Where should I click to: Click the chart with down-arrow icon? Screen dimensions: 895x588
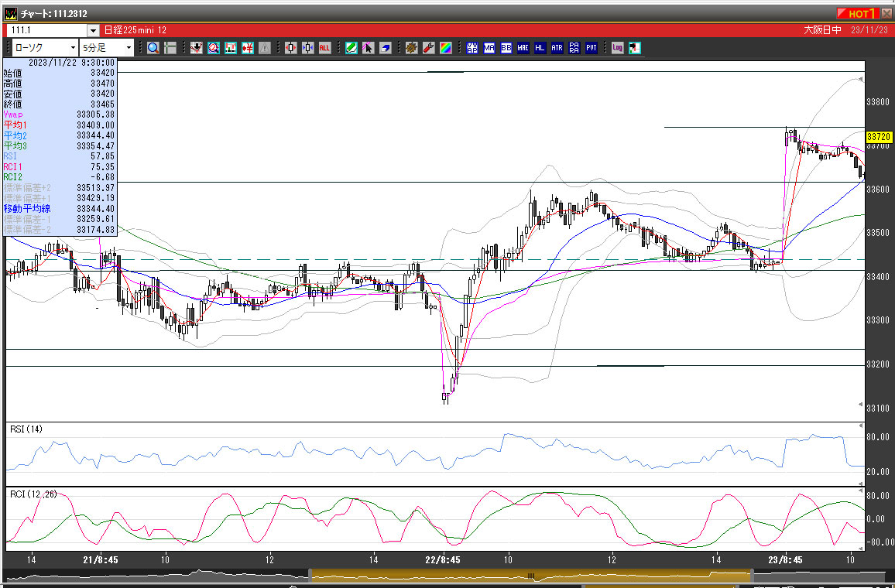point(197,49)
